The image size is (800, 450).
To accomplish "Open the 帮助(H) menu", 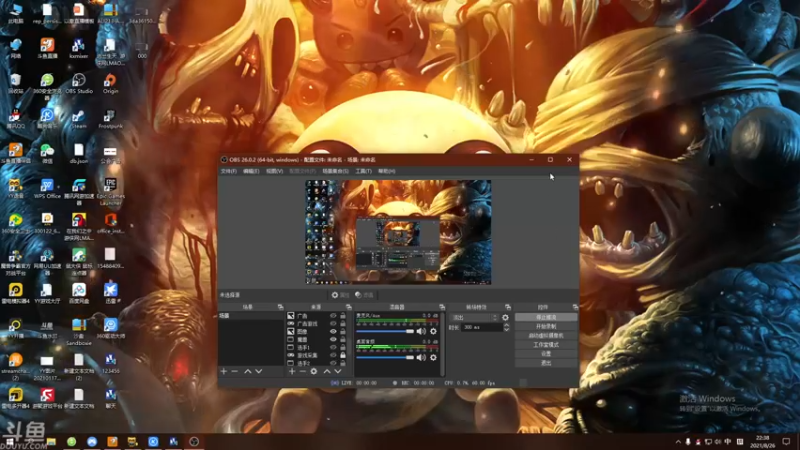I will click(387, 171).
